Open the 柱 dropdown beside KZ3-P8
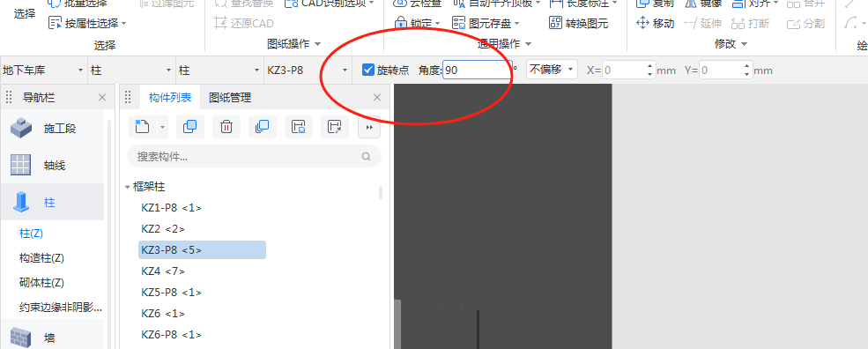The width and height of the screenshot is (868, 349). tap(219, 71)
